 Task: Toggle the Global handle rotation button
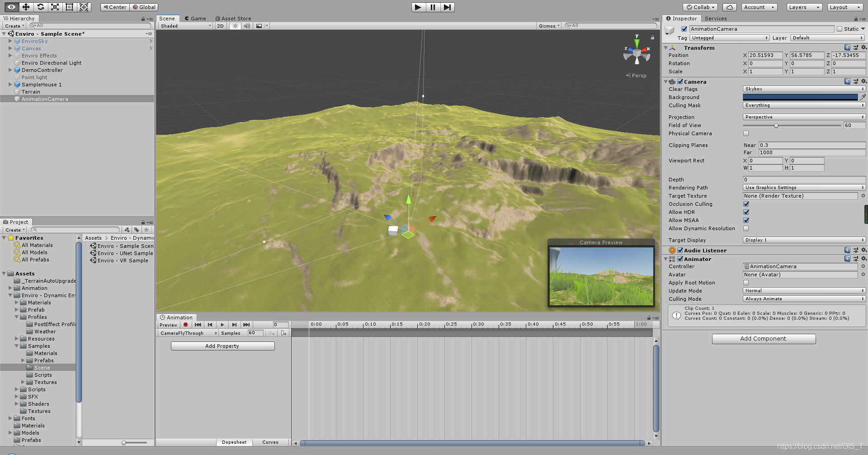(144, 7)
